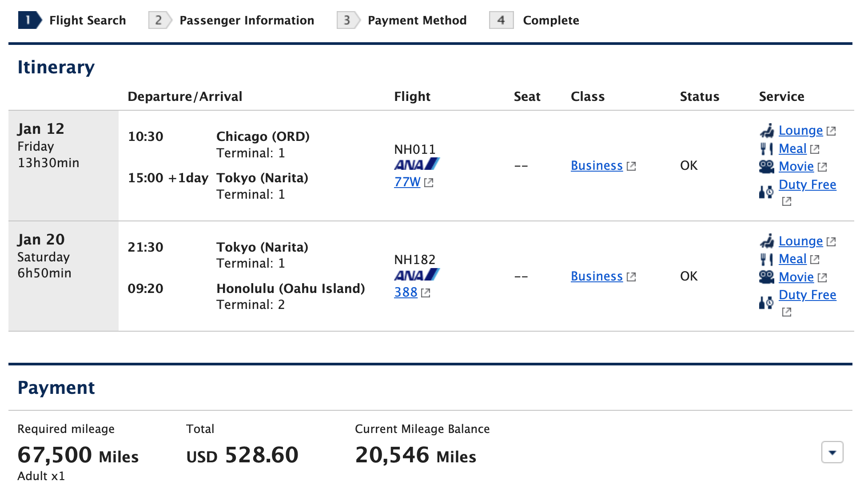The image size is (868, 489).
Task: Click the Movie camera icon for NH182
Action: (x=767, y=277)
